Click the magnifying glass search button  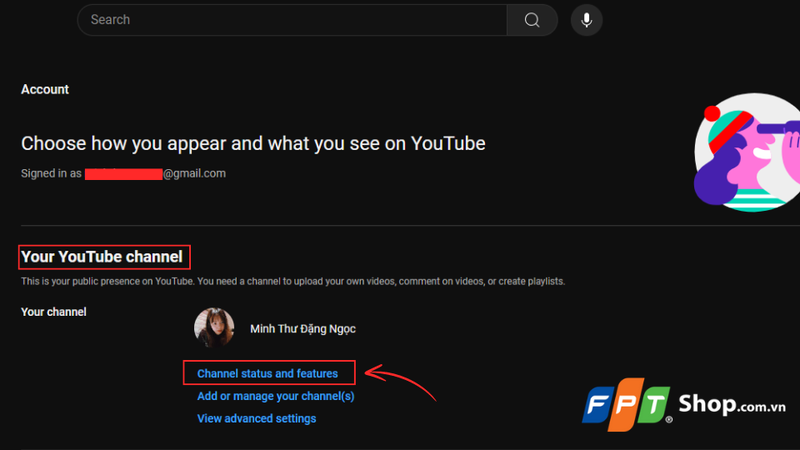(532, 20)
